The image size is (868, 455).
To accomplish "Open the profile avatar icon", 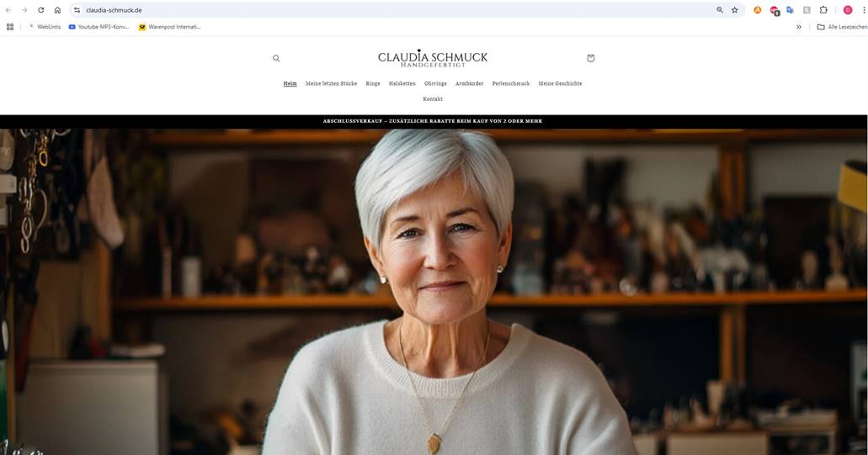I will (x=848, y=10).
